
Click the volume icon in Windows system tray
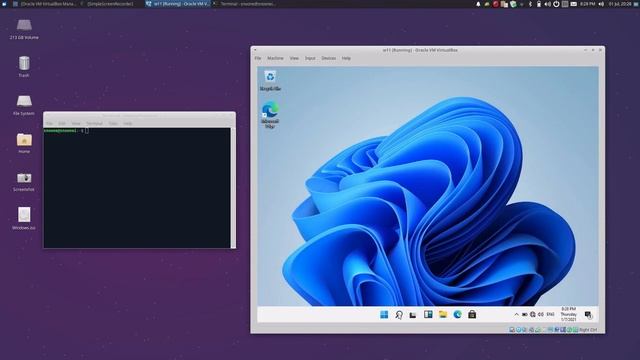click(x=541, y=315)
